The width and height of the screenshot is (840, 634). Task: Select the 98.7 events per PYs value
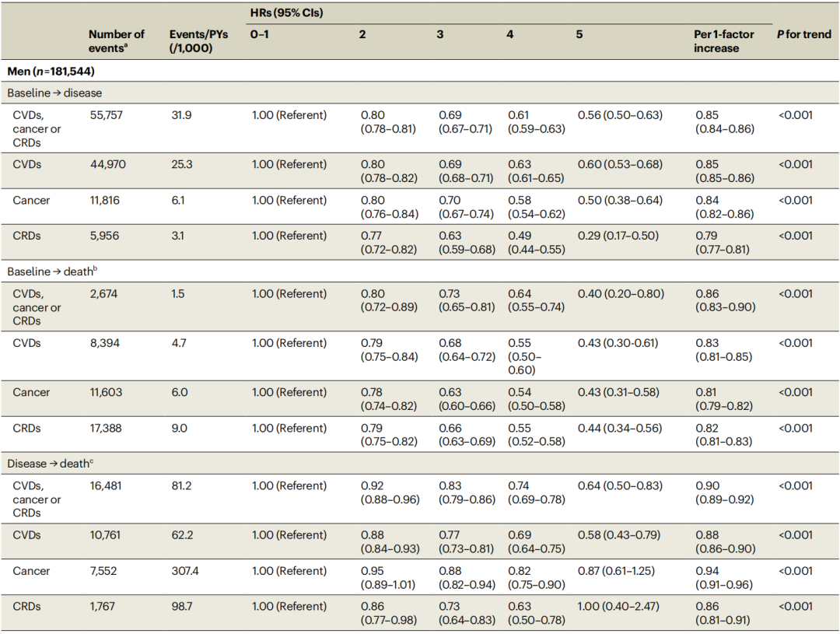tap(182, 606)
